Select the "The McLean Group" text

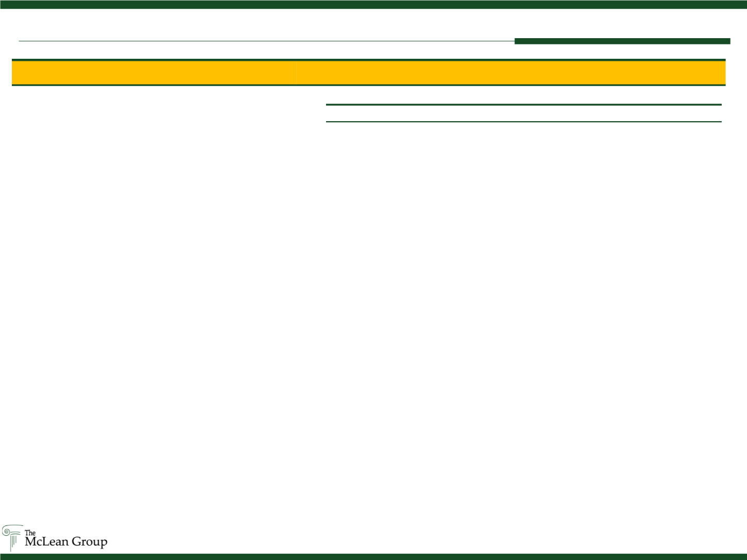click(x=66, y=539)
